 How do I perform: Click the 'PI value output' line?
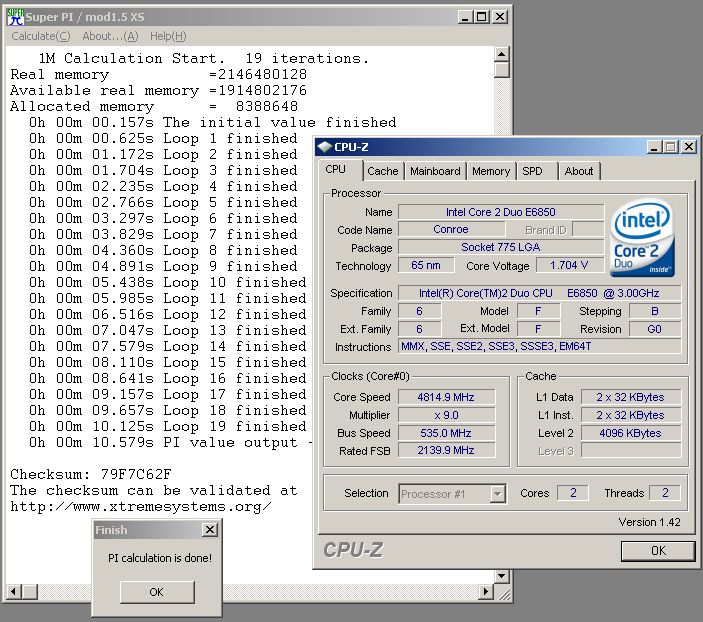170,443
